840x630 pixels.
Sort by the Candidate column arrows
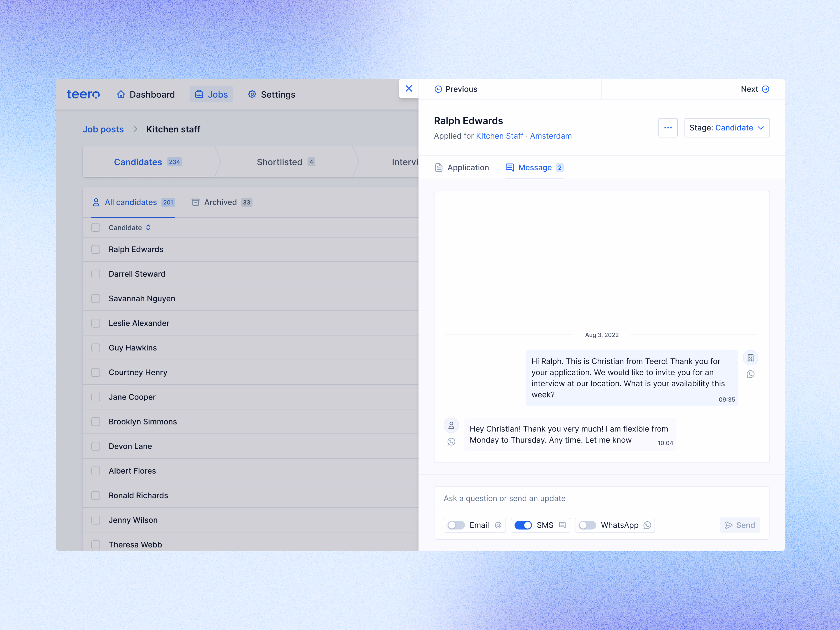148,228
